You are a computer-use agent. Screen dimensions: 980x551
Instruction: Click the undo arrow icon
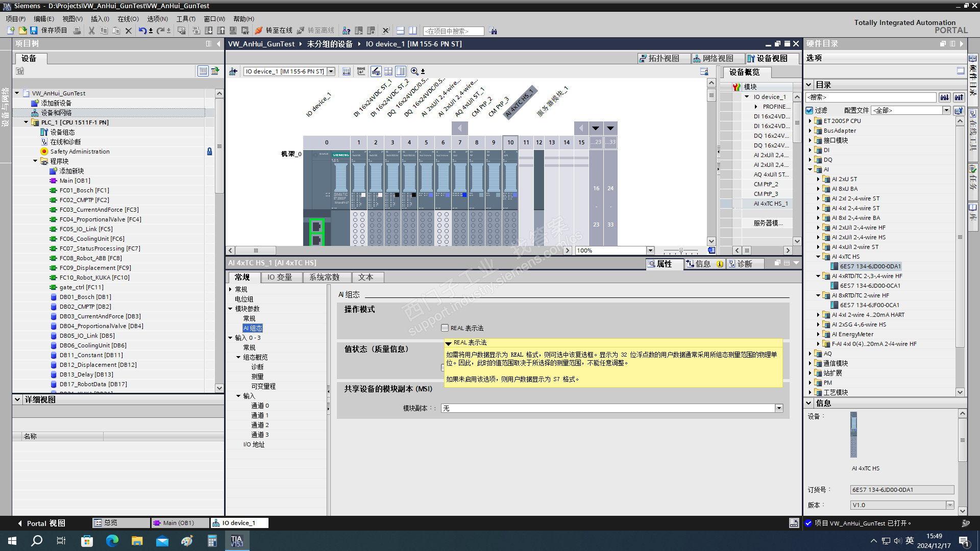click(142, 31)
